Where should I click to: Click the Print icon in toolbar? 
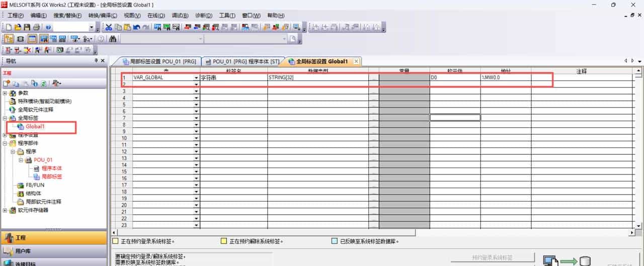coord(36,27)
